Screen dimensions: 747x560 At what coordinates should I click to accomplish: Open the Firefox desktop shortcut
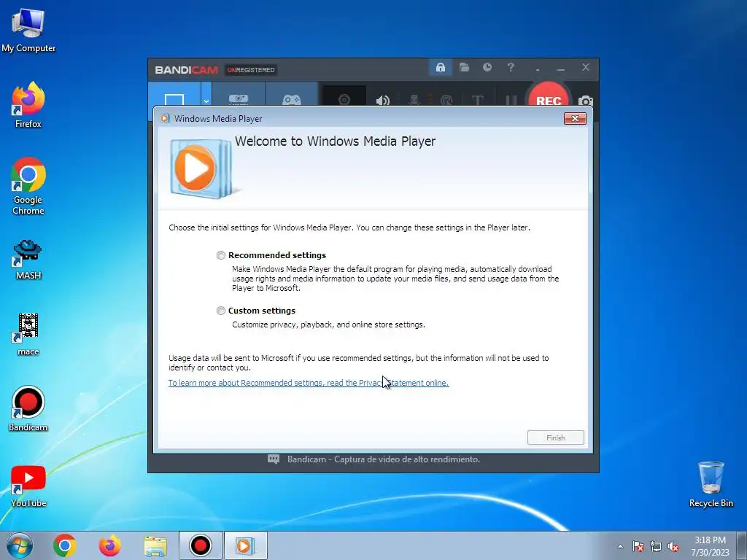click(x=28, y=105)
